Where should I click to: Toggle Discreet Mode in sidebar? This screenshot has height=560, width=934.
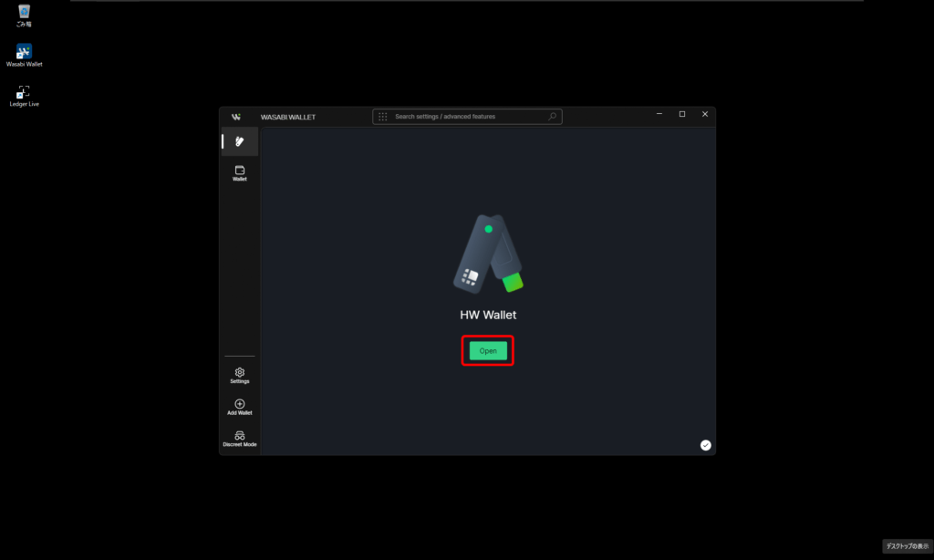point(240,439)
